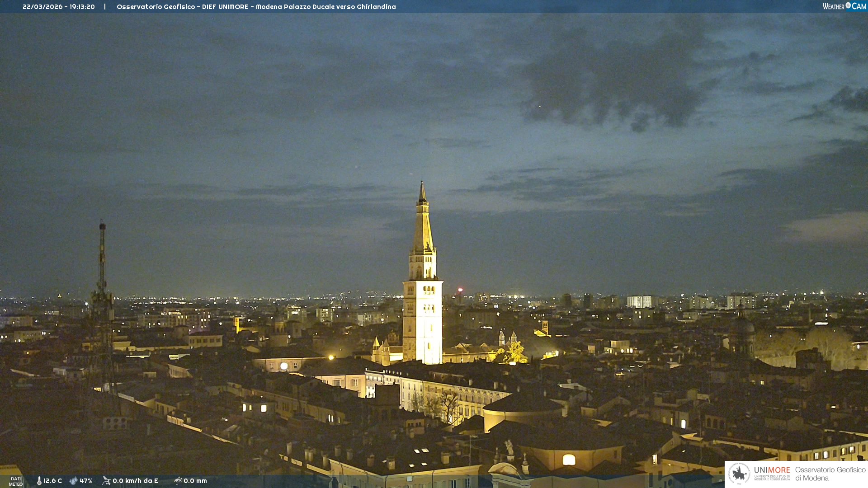Click the WeatherCam camera lens icon
This screenshot has height=488, width=868.
[848, 5]
